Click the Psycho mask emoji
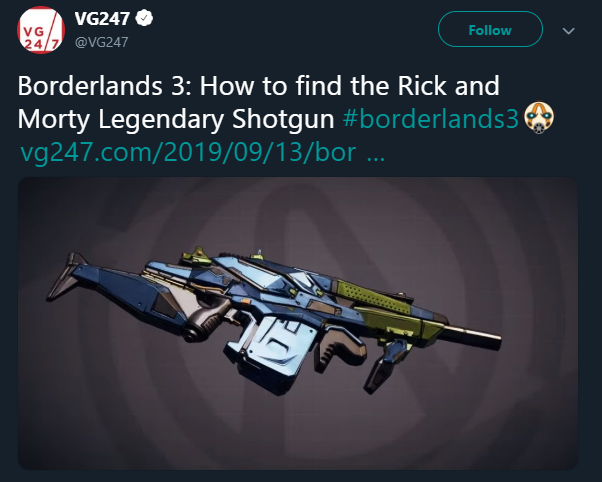Viewport: 602px width, 482px height. coord(539,118)
